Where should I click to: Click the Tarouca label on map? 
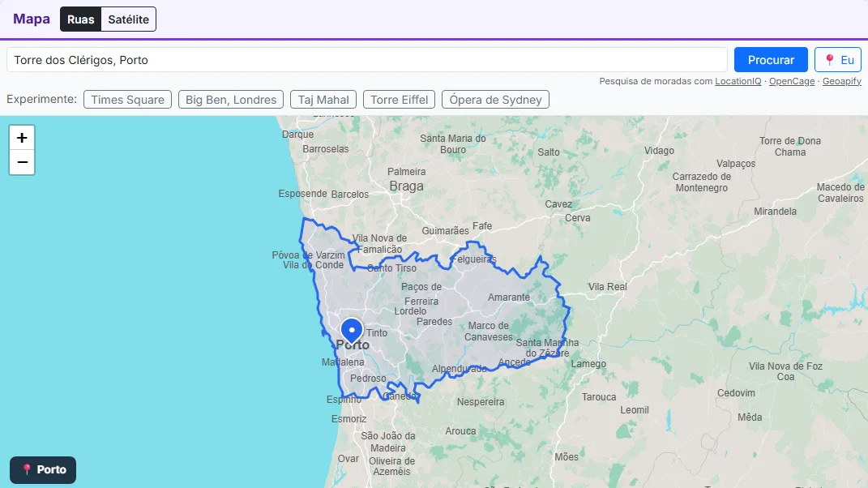599,397
